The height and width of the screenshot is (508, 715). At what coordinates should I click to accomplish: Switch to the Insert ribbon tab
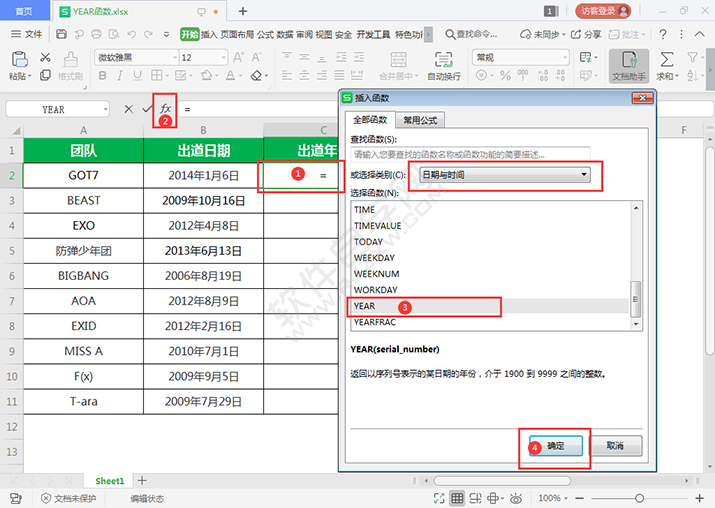tap(209, 34)
